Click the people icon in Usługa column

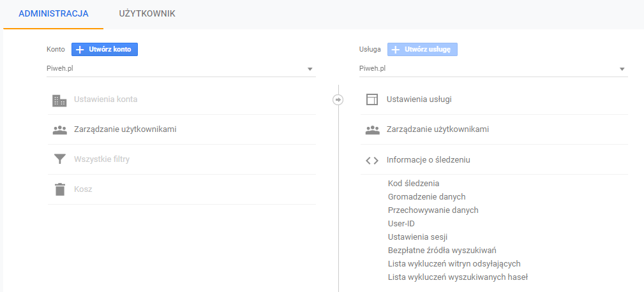[372, 130]
